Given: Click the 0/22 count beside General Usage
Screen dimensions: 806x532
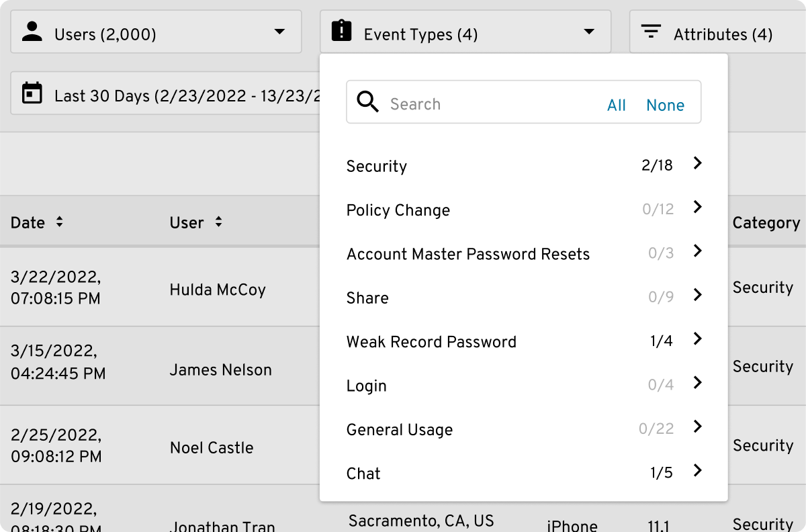Looking at the screenshot, I should coord(656,429).
